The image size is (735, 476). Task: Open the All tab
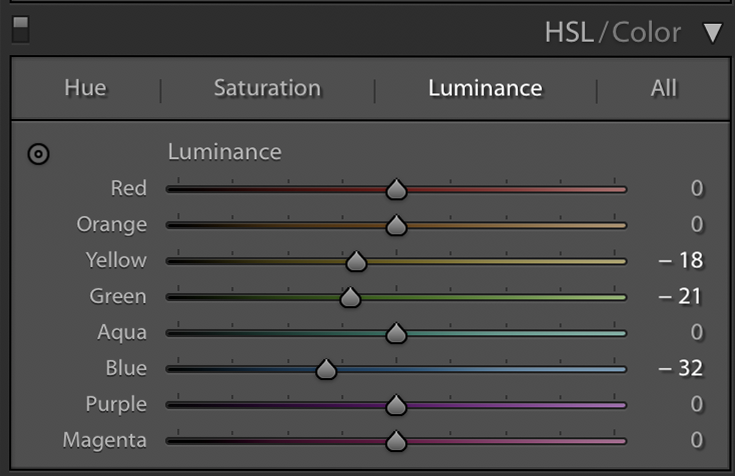664,88
